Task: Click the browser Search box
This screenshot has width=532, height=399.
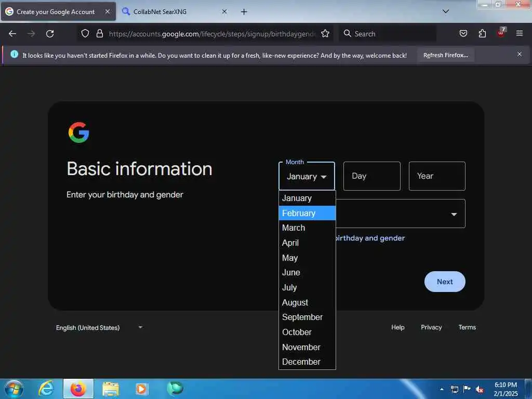Action: coord(389,34)
